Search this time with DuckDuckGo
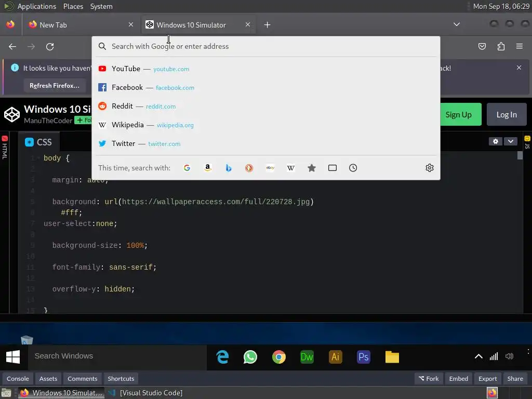 click(249, 168)
